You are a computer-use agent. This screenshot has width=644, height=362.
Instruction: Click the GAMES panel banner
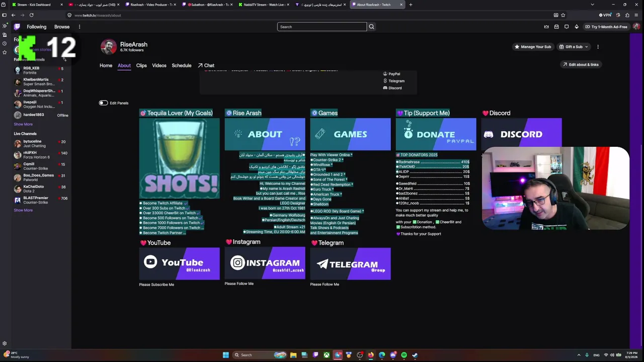[350, 134]
